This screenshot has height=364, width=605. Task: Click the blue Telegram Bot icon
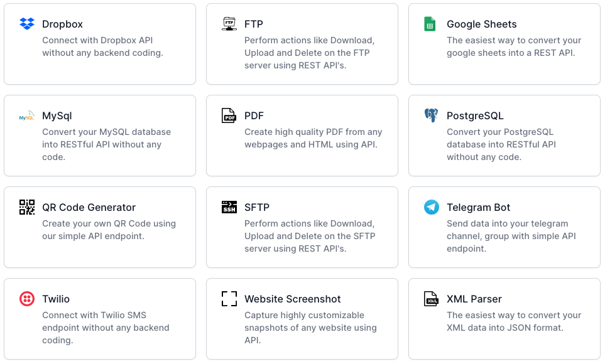tap(432, 207)
